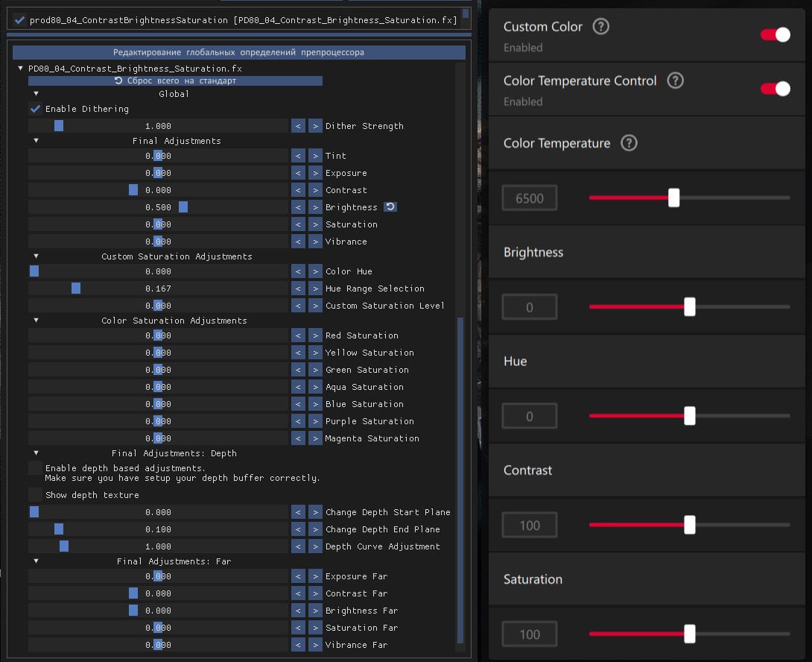Screen dimensions: 812x662
Task: Decrease Vibrance with left arrow
Action: [298, 241]
